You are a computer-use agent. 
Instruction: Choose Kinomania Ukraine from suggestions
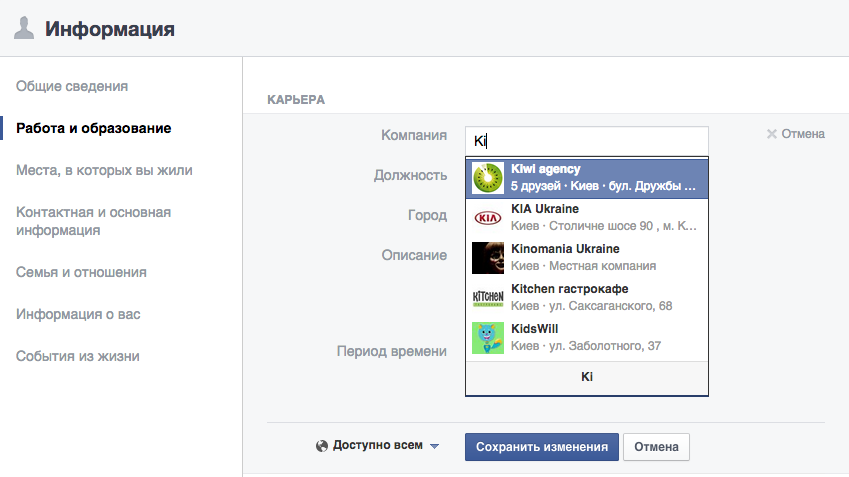pos(587,258)
